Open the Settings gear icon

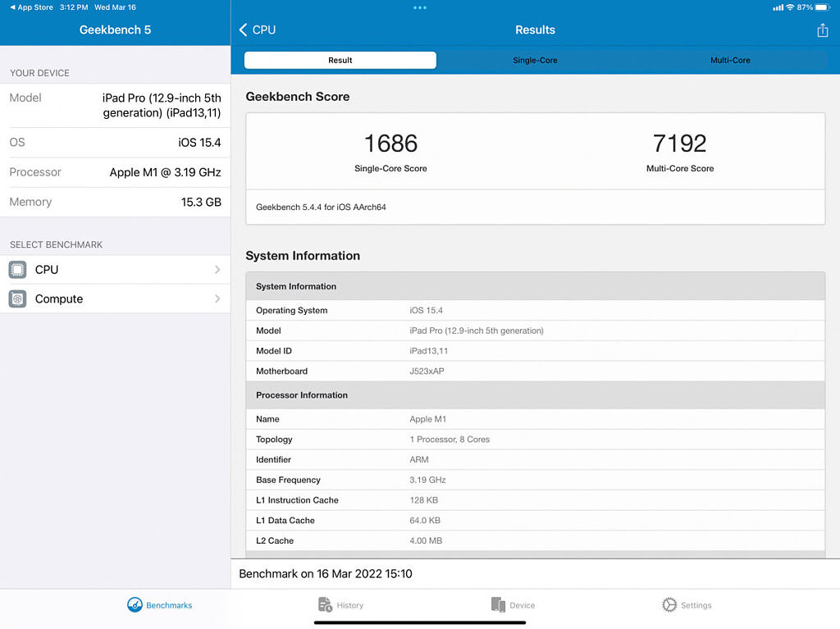(669, 604)
